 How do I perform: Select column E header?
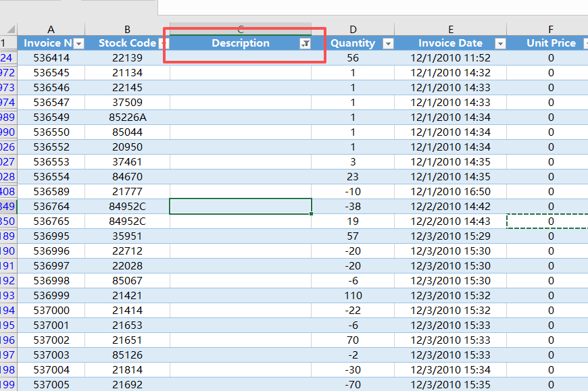[450, 29]
